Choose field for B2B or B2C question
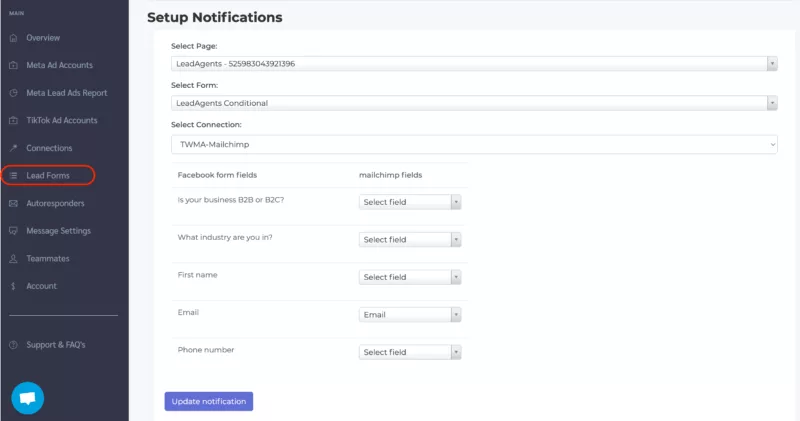The width and height of the screenshot is (800, 421). [409, 202]
